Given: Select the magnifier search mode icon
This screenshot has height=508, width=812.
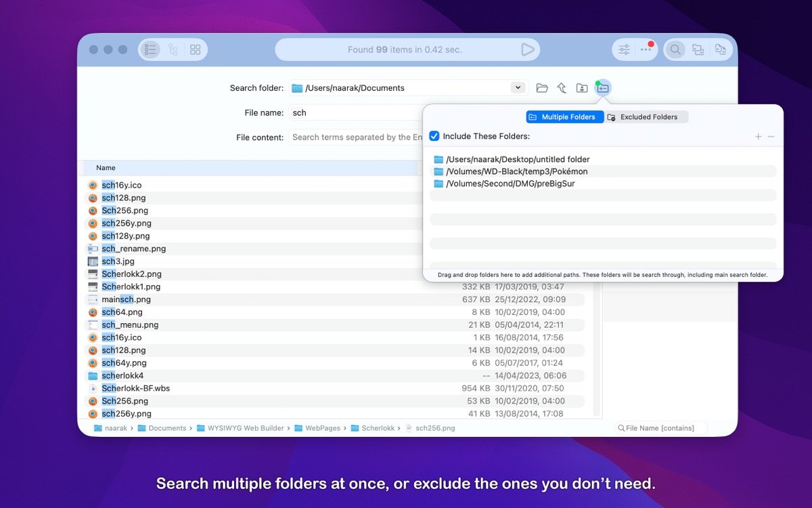Looking at the screenshot, I should (675, 49).
